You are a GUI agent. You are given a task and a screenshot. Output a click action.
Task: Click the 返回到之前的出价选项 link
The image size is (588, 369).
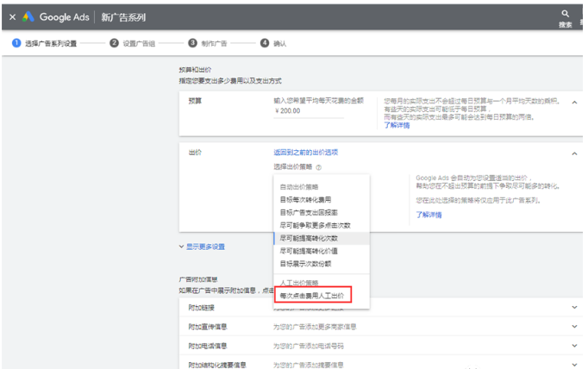[x=306, y=152]
